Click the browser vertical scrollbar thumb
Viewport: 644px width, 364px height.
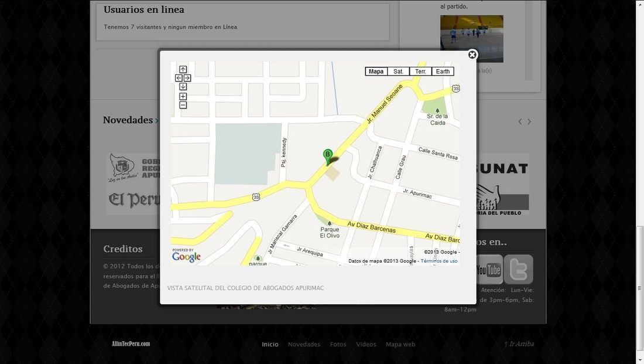tap(640, 288)
